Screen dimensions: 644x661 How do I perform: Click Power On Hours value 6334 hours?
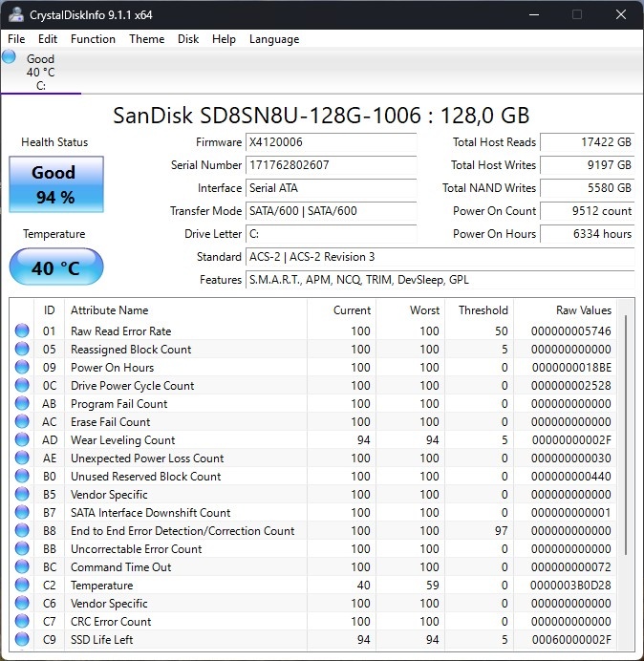[x=587, y=233]
